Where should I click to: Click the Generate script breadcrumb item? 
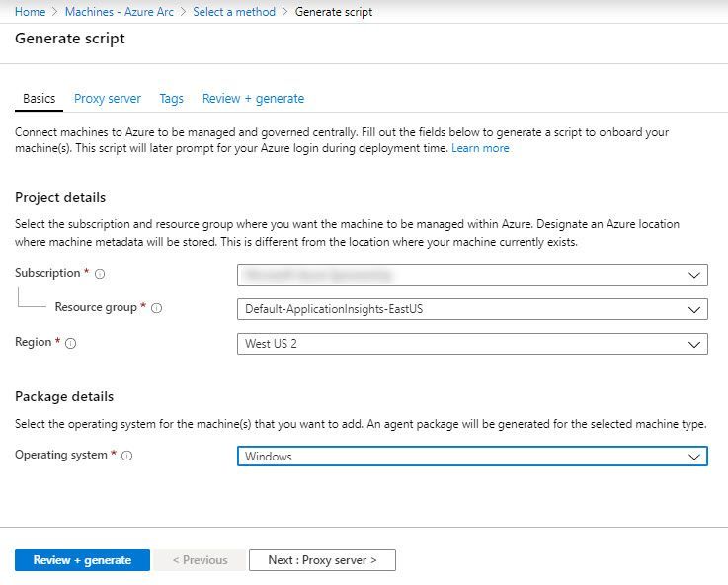click(334, 12)
